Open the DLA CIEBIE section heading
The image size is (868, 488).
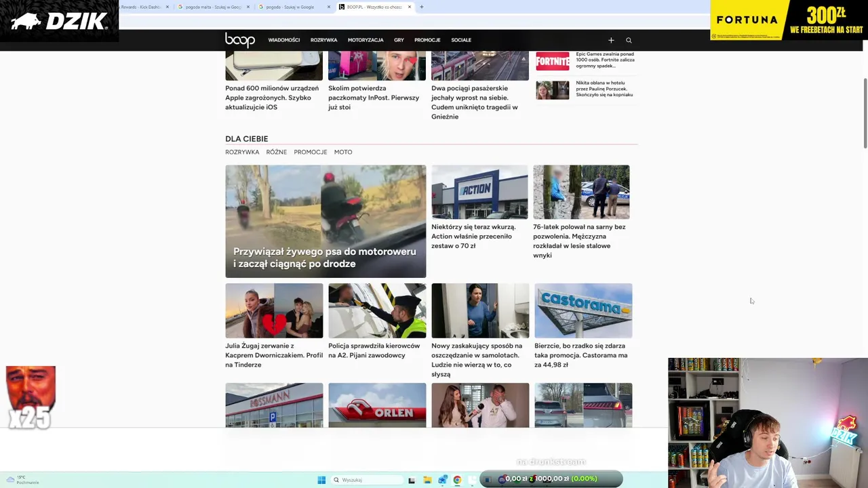tap(247, 139)
